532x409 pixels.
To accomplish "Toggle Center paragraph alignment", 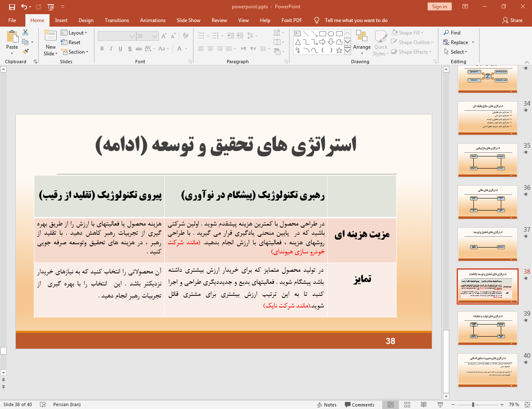I will (x=210, y=49).
